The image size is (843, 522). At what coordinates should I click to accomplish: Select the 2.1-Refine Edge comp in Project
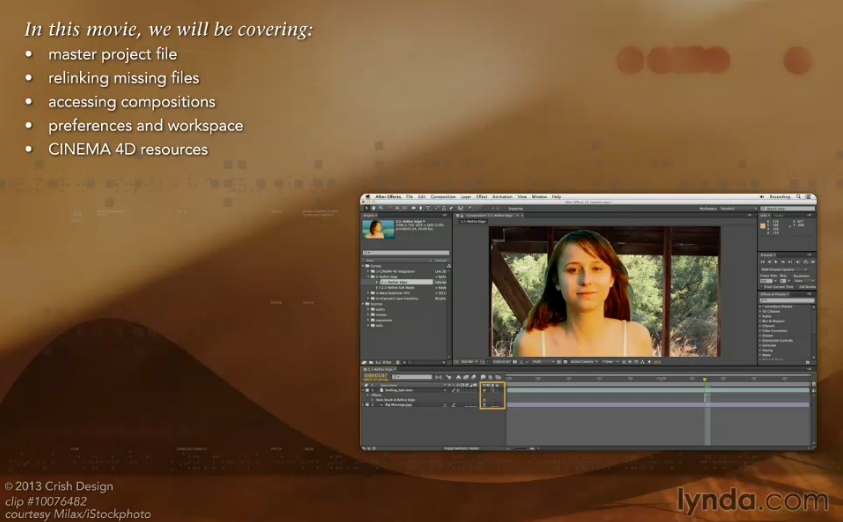[x=406, y=282]
